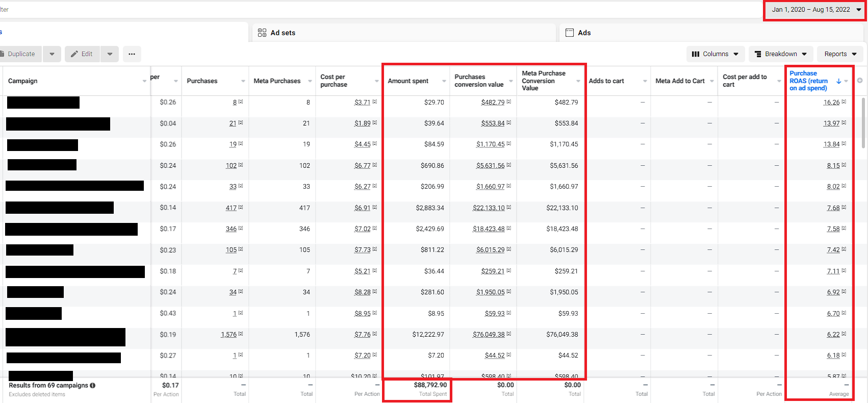
Task: Expand the Edit options arrow
Action: (110, 54)
